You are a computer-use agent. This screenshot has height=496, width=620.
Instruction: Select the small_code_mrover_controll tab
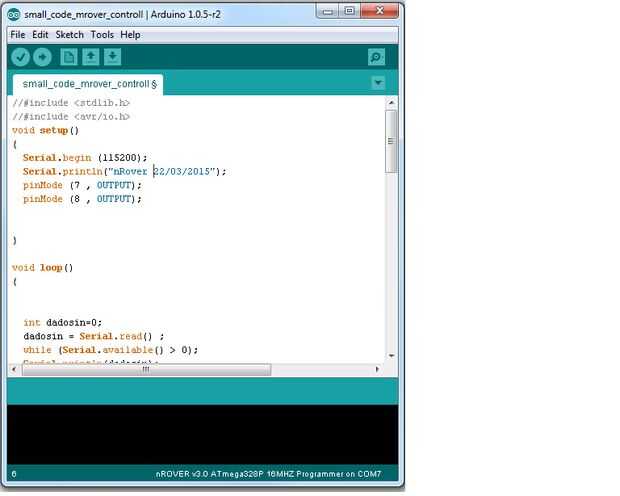(x=88, y=84)
